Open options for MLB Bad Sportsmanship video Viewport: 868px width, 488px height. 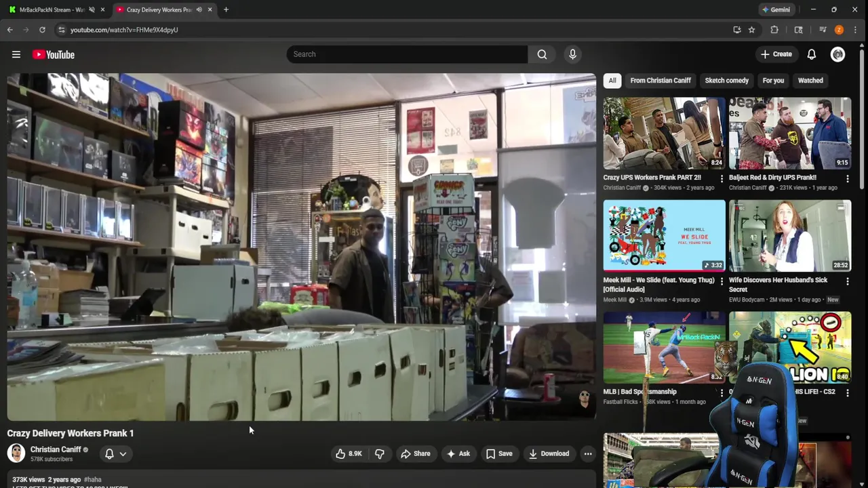click(722, 393)
